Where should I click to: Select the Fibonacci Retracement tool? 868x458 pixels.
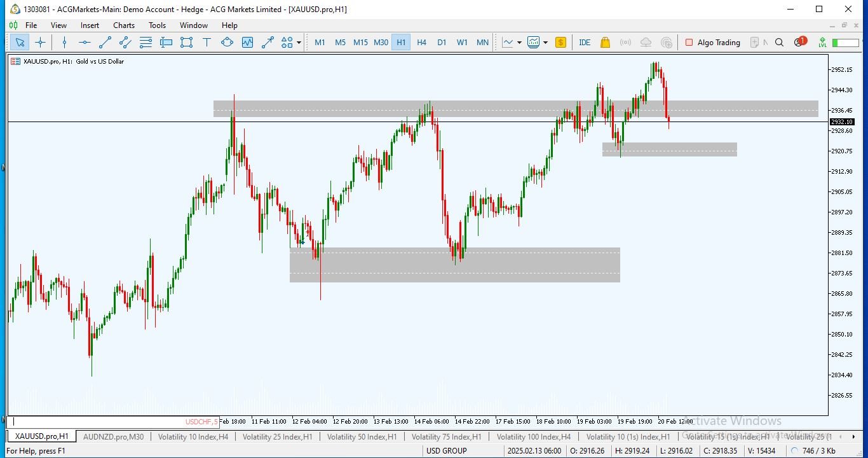[x=146, y=43]
